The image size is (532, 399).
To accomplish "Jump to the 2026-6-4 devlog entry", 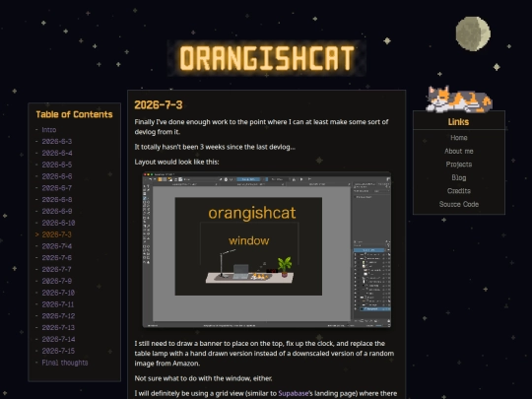I will click(57, 153).
